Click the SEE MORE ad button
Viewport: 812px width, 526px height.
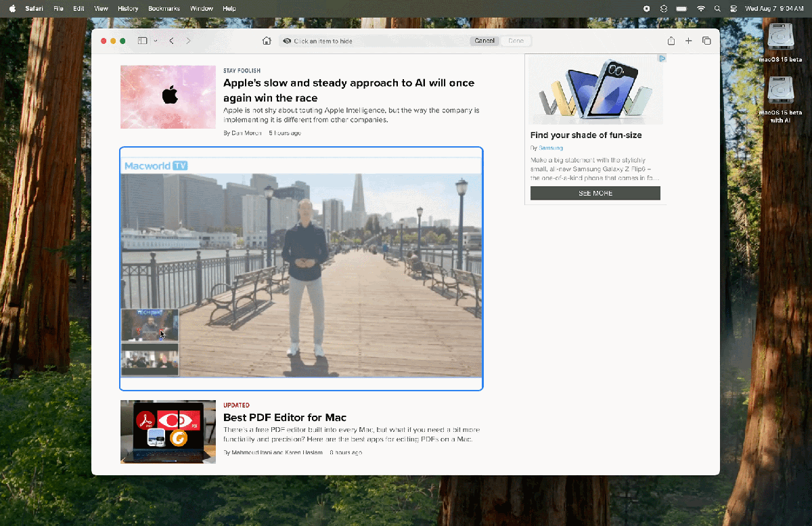[595, 193]
